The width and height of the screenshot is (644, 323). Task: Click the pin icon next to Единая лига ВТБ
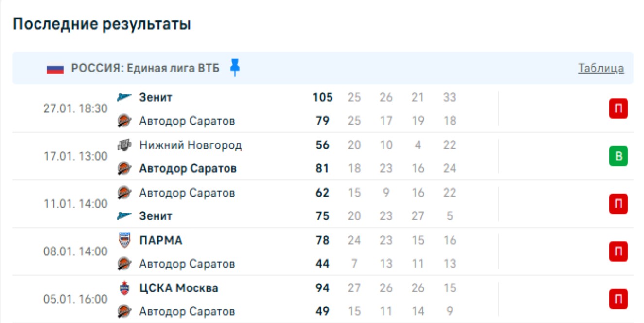pyautogui.click(x=235, y=68)
